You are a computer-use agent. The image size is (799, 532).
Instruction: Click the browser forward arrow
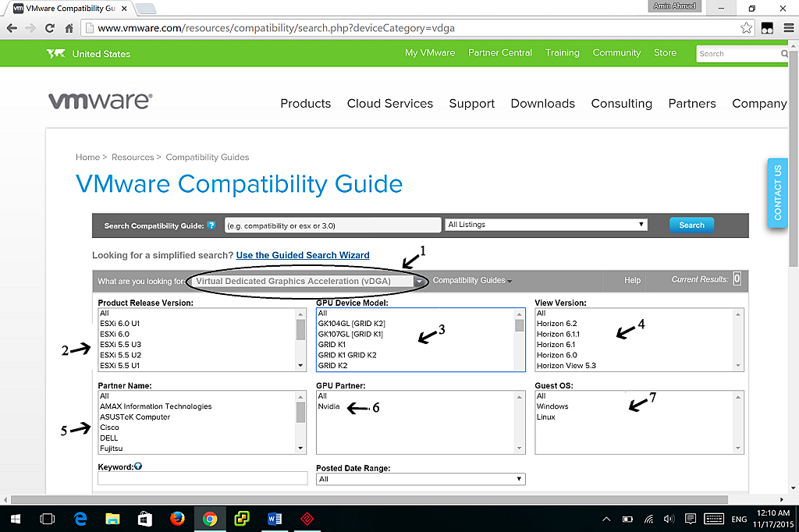pyautogui.click(x=30, y=28)
